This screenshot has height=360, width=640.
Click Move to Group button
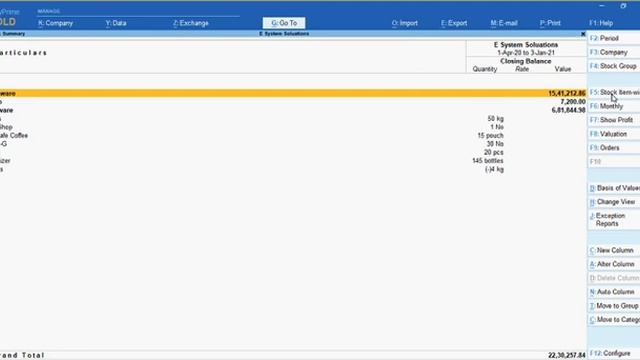(613, 306)
